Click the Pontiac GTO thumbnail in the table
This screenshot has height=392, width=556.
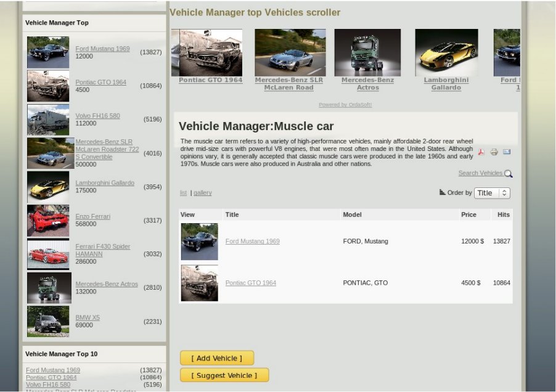(x=200, y=283)
